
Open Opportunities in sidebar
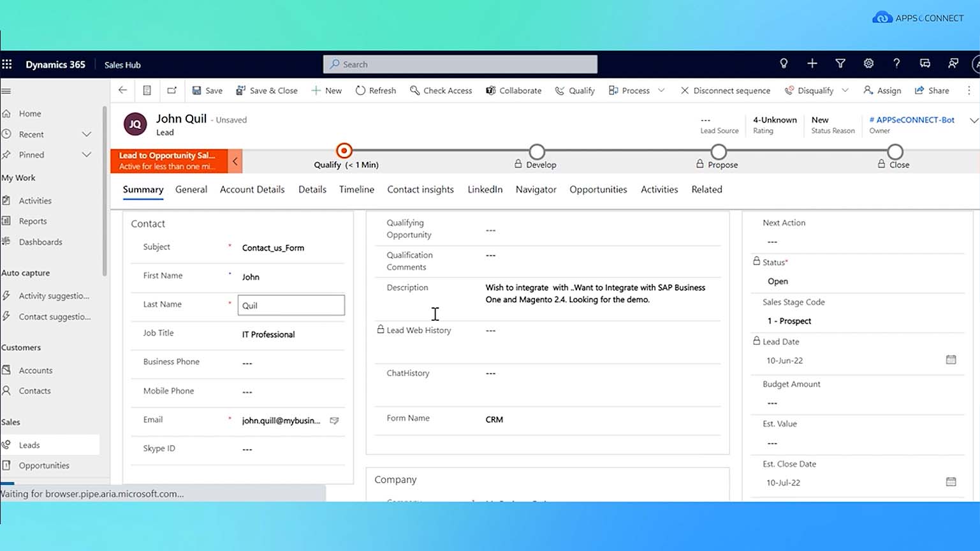coord(44,466)
